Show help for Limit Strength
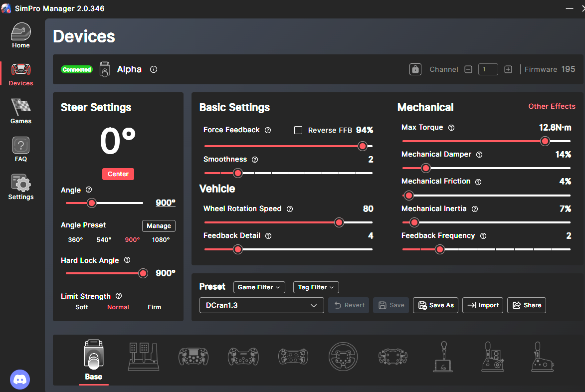The height and width of the screenshot is (392, 585). click(x=119, y=296)
